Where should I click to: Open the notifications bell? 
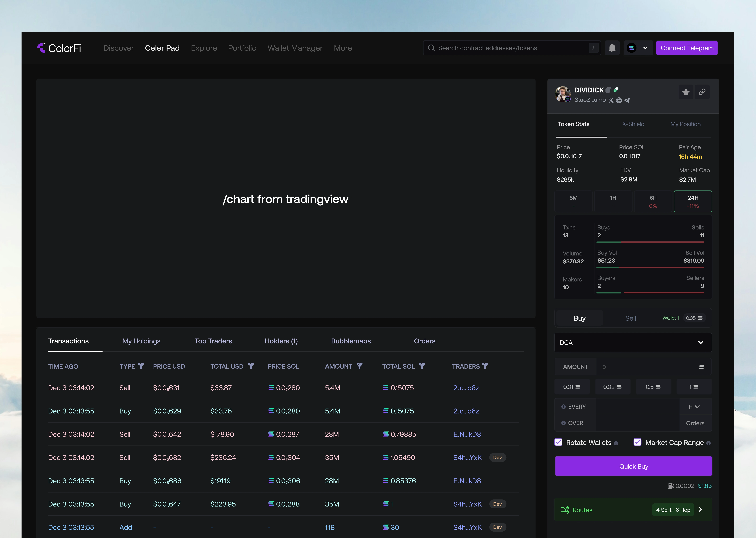click(612, 48)
